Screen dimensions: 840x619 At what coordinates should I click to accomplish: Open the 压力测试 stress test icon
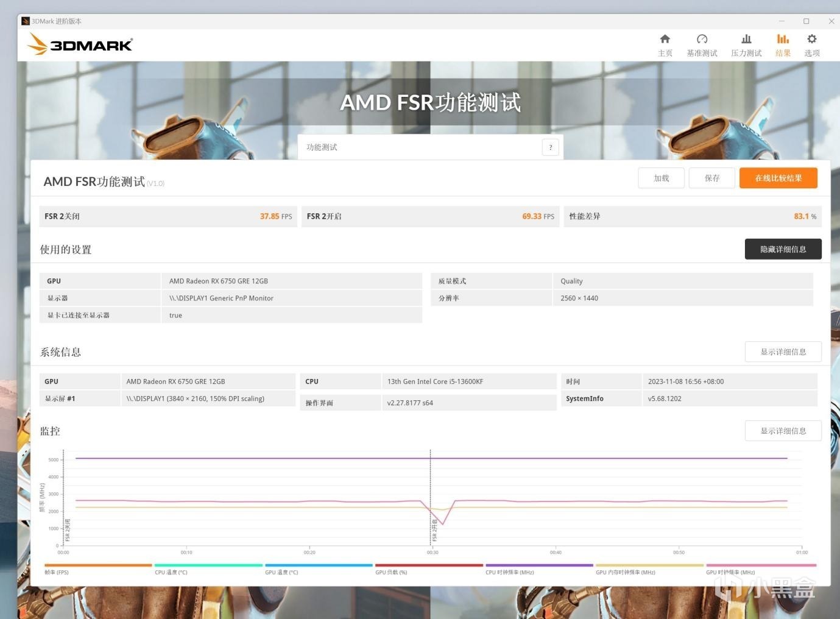point(746,39)
